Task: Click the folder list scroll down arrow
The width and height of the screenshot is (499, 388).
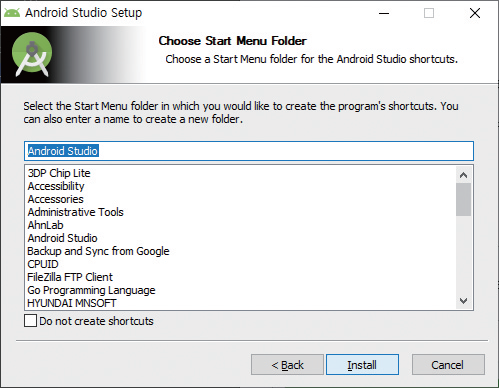Action: (463, 301)
